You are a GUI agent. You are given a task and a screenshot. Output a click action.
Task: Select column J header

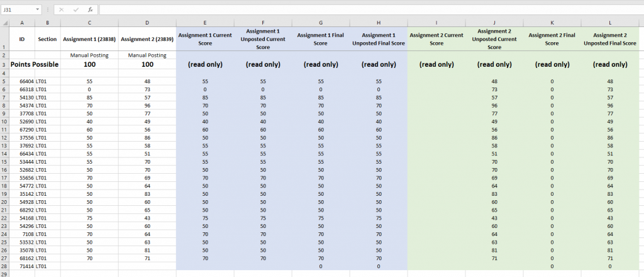click(x=494, y=23)
